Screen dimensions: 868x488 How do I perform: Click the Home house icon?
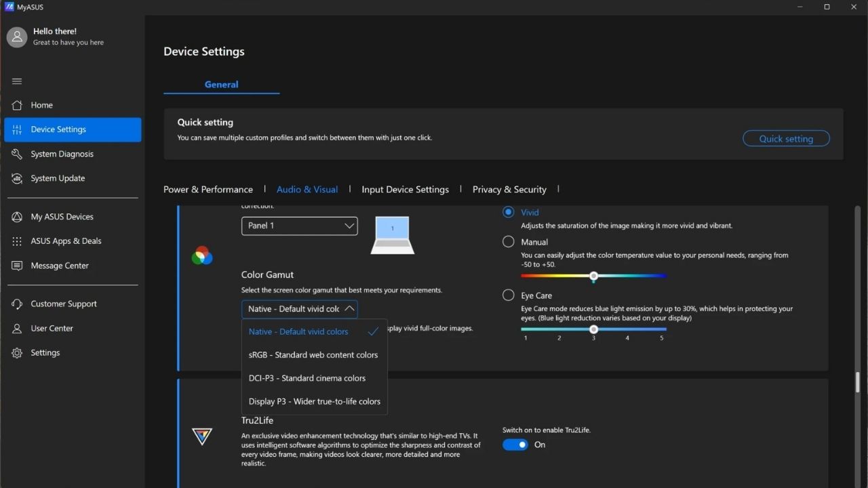point(18,105)
